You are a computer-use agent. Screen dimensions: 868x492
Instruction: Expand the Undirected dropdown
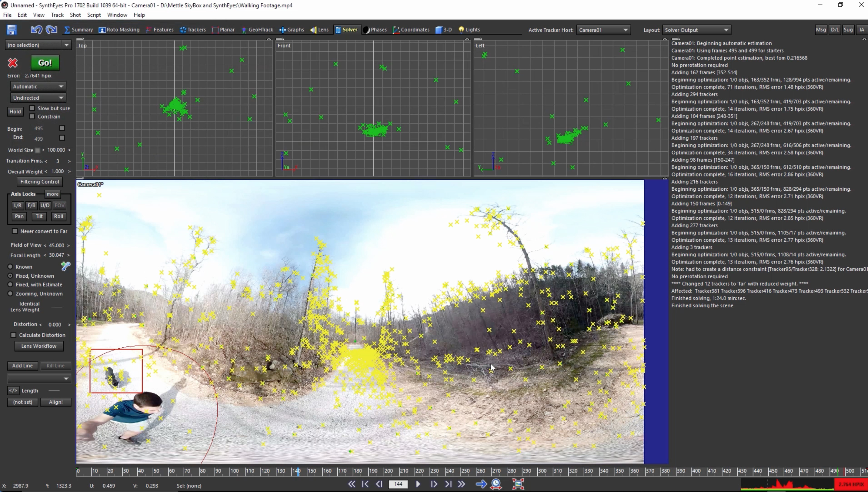38,98
